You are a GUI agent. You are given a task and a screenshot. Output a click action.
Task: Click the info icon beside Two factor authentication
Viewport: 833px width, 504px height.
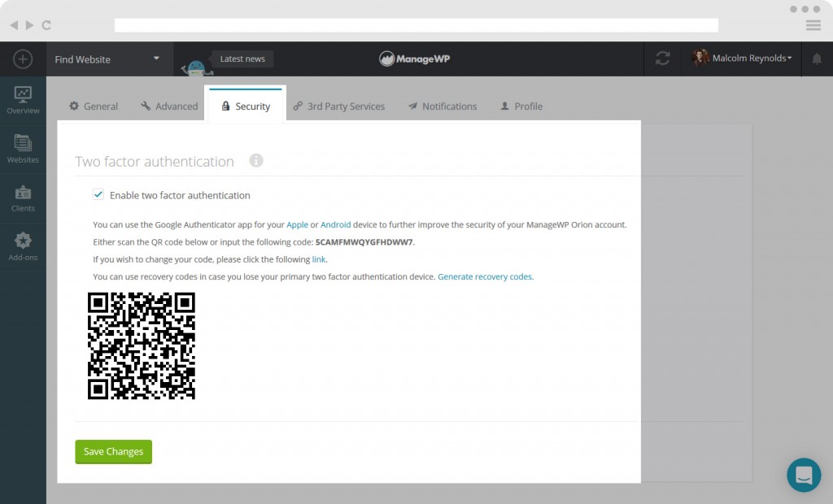pyautogui.click(x=256, y=161)
